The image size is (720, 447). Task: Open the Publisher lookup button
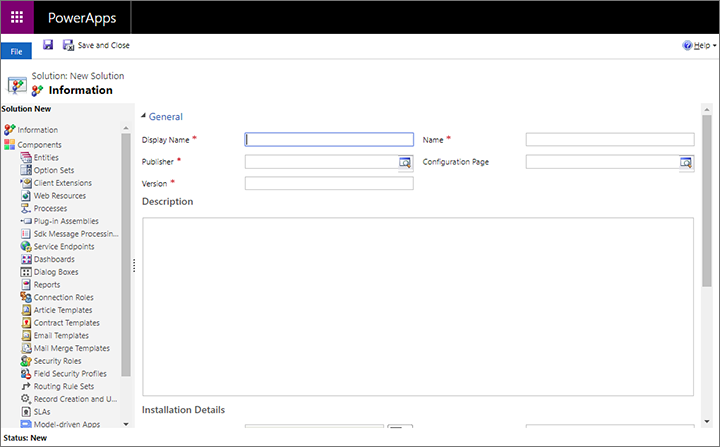405,162
